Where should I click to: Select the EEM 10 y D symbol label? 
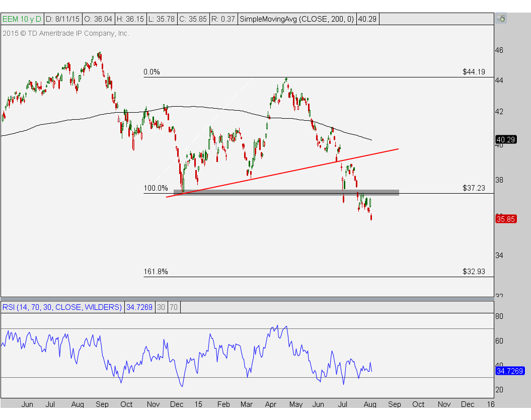(22, 19)
